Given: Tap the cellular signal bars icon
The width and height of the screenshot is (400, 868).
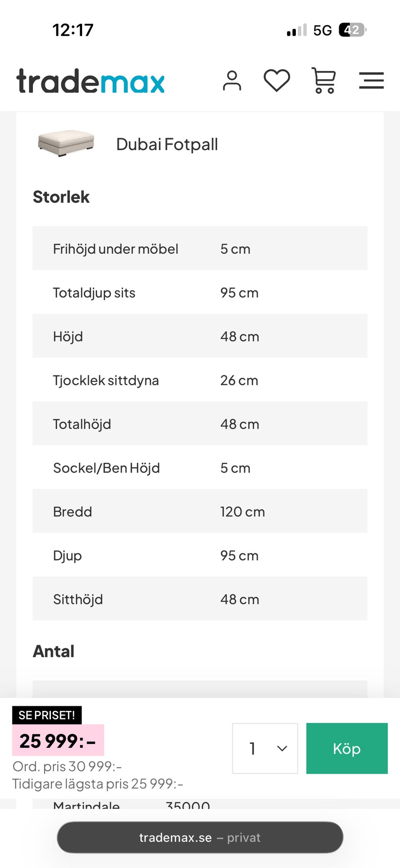Looking at the screenshot, I should (297, 30).
